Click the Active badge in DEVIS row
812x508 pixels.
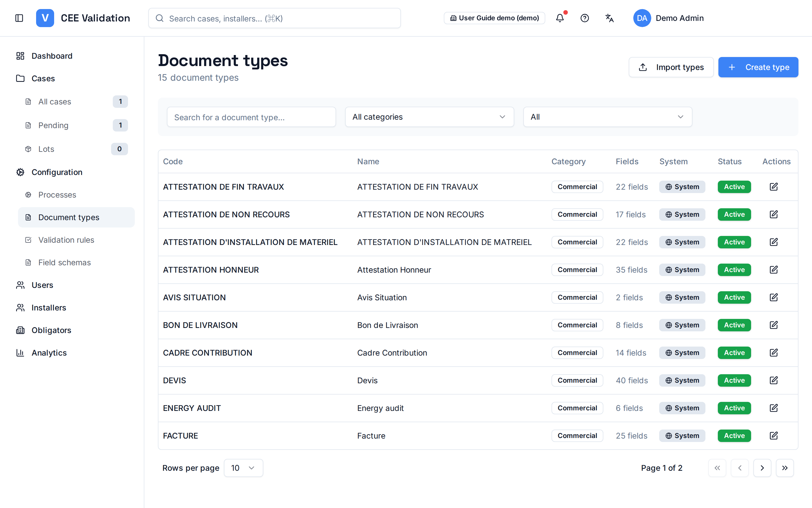point(734,380)
